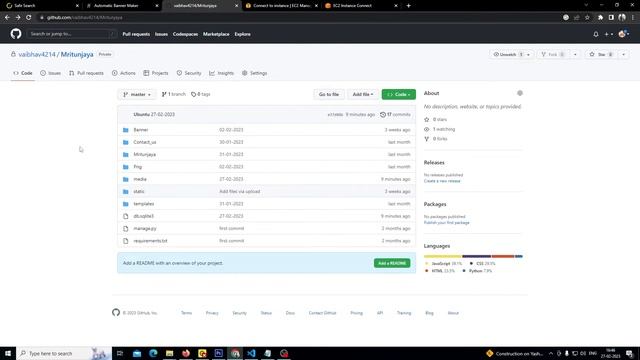Click the manage.py file icon
The height and width of the screenshot is (360, 640).
point(126,229)
